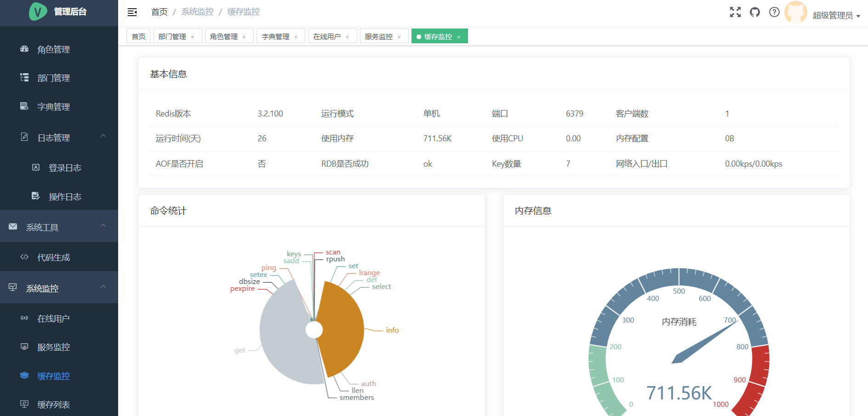The image size is (868, 416).
Task: Toggle the sidebar collapse hamburger icon
Action: click(x=132, y=12)
